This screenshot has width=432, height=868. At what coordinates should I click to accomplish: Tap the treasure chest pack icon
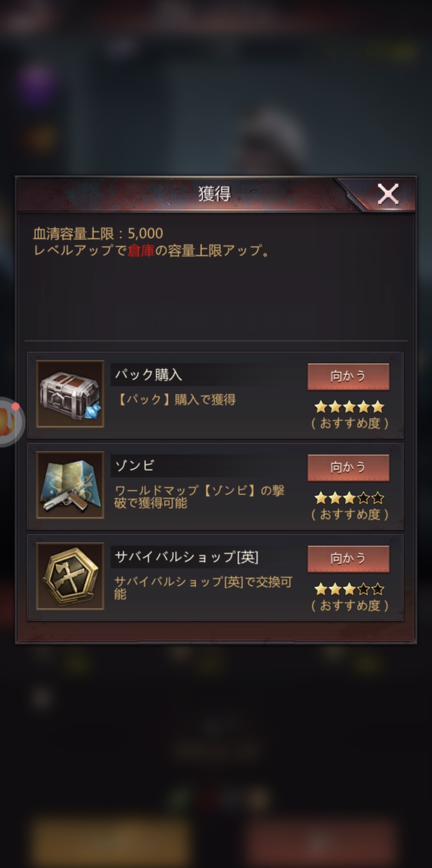(x=70, y=394)
